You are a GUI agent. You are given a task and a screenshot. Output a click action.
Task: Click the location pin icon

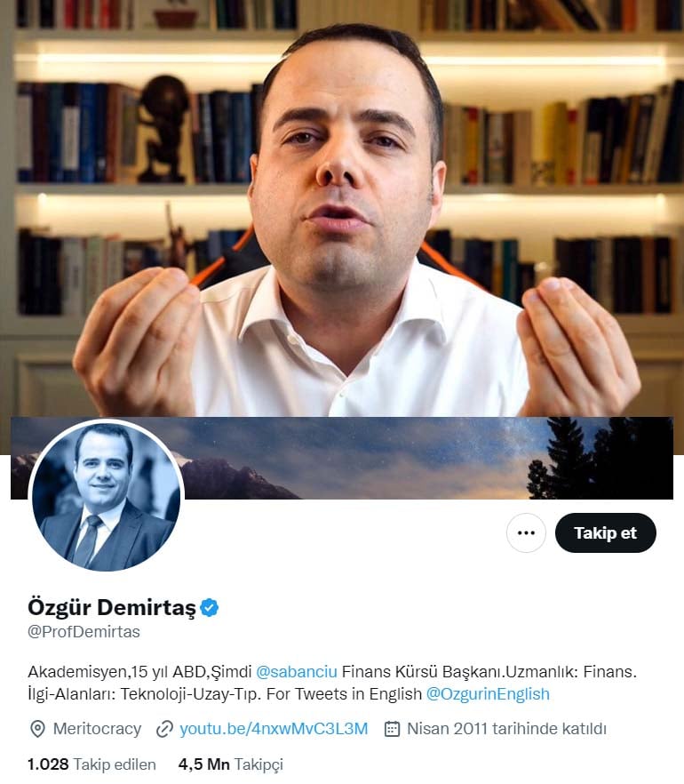(37, 729)
